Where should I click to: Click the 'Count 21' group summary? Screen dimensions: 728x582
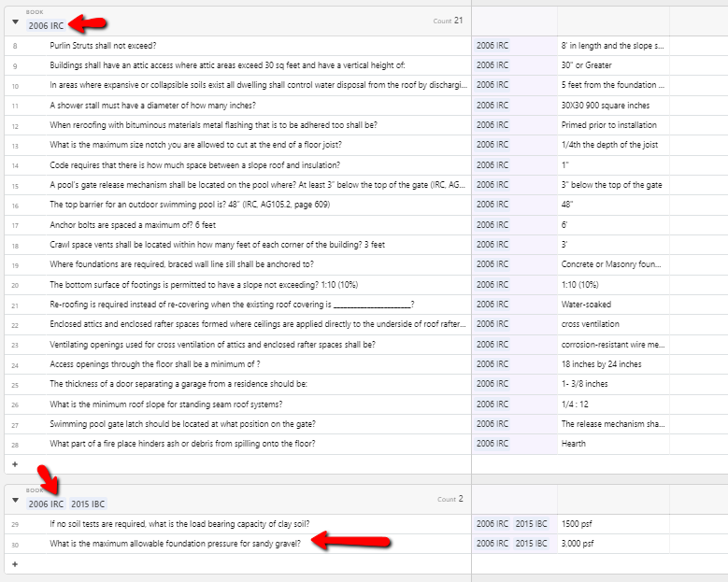pos(448,21)
